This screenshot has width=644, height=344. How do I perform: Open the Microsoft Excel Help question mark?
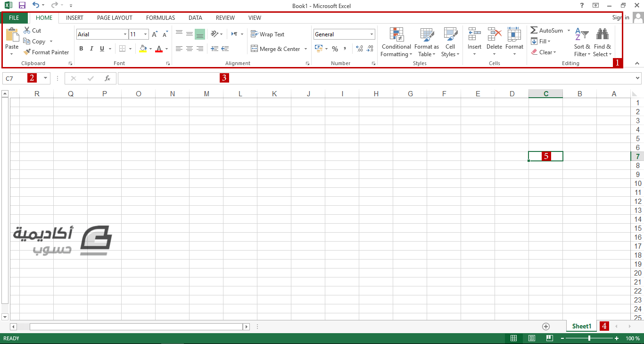[581, 6]
